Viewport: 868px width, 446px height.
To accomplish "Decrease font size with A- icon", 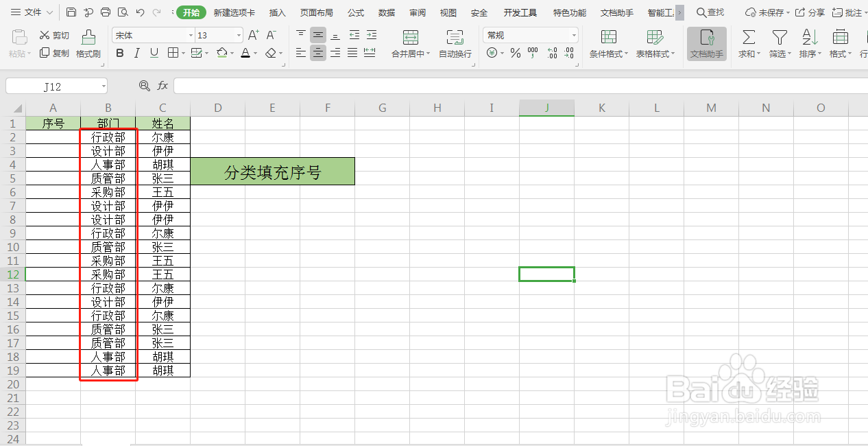I will coord(271,35).
